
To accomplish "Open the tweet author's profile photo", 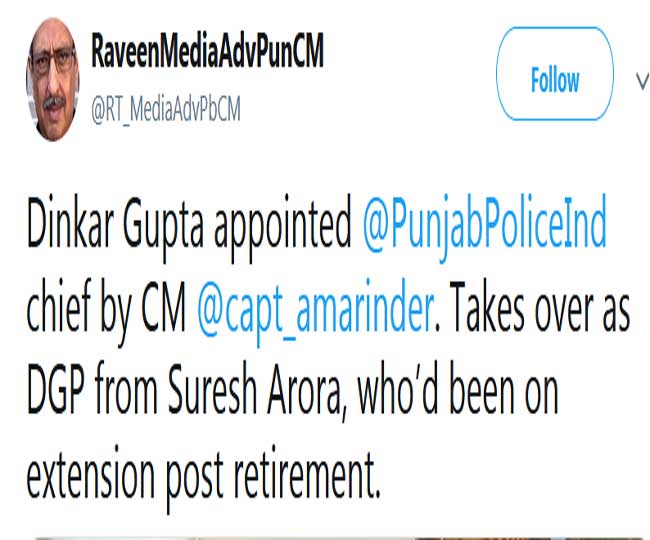I will 52,80.
